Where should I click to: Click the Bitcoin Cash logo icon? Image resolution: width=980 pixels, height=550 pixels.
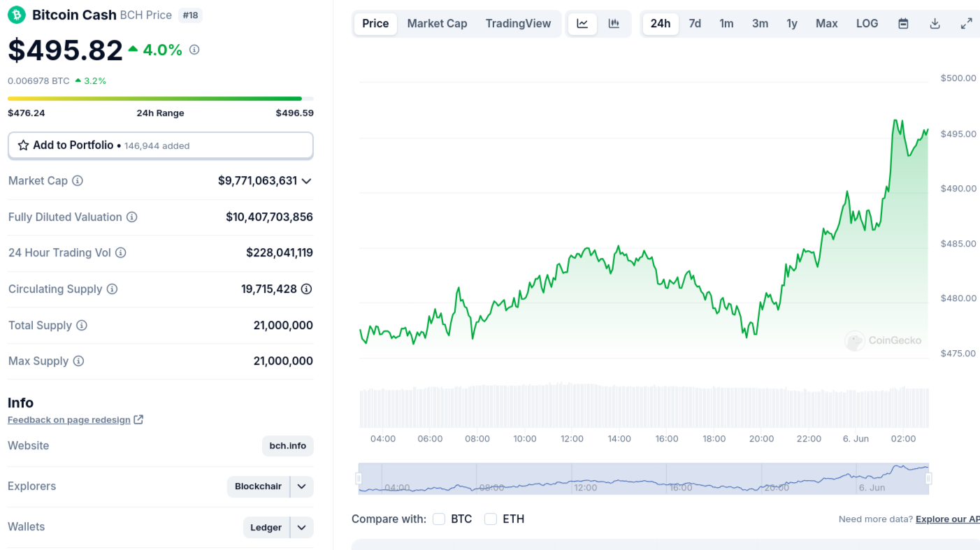click(17, 15)
